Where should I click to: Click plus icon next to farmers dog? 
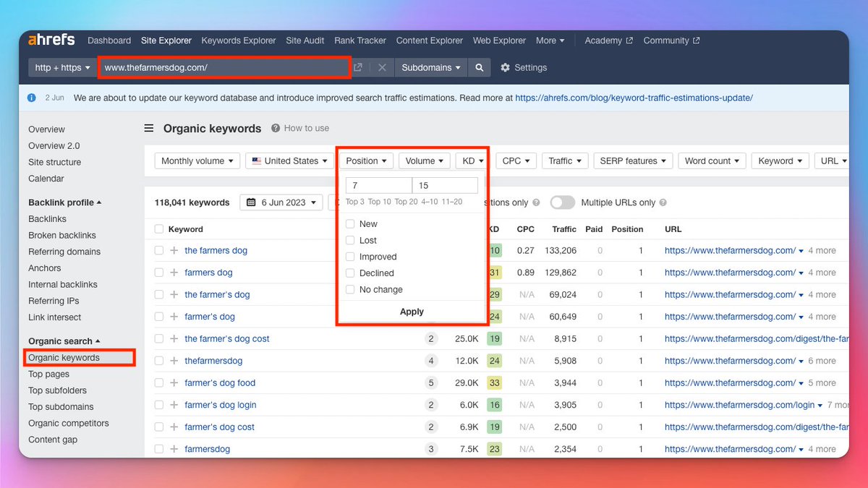[174, 273]
